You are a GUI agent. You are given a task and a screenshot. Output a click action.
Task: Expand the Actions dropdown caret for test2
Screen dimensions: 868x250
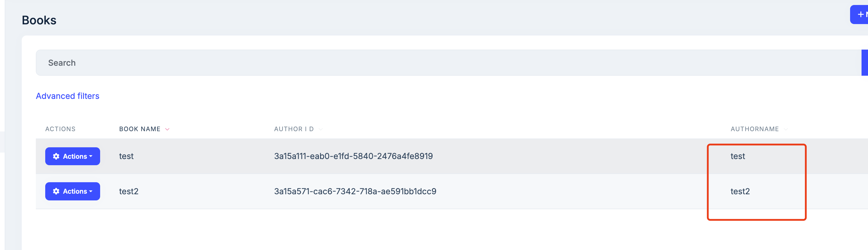(x=91, y=191)
